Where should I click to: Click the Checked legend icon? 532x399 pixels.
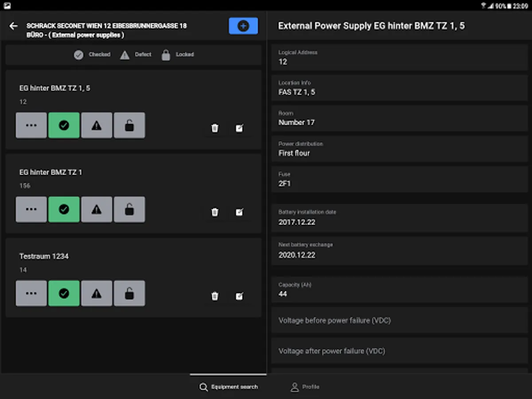coord(78,55)
